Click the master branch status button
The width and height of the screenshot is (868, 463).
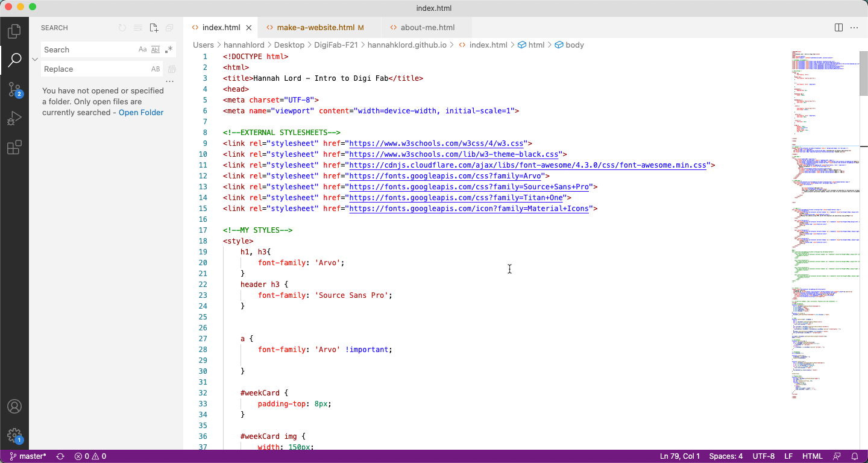click(28, 456)
